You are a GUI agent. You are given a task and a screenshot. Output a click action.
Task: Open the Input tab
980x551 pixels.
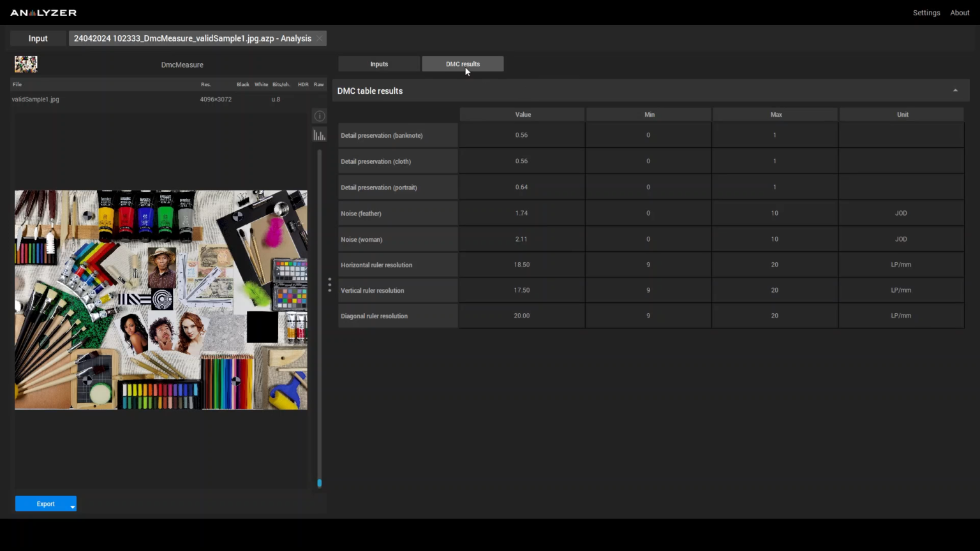coord(38,38)
